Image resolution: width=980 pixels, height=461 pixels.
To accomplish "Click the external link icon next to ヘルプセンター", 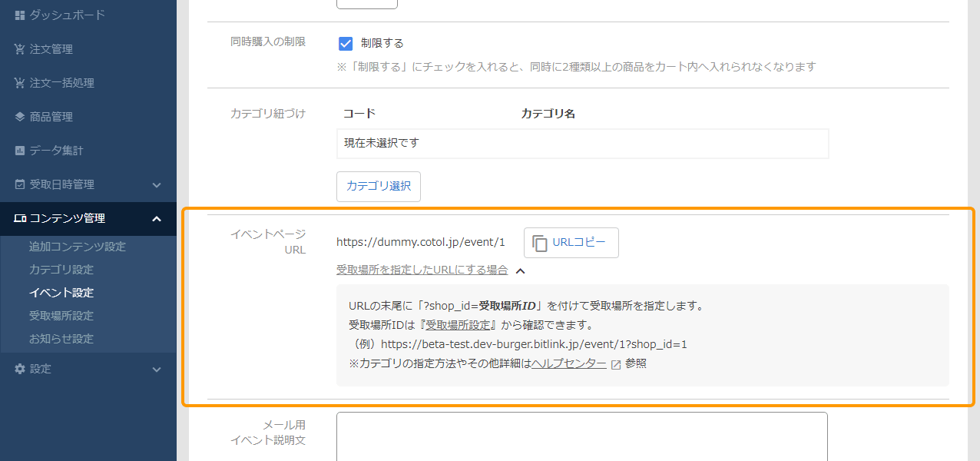I will click(x=615, y=364).
